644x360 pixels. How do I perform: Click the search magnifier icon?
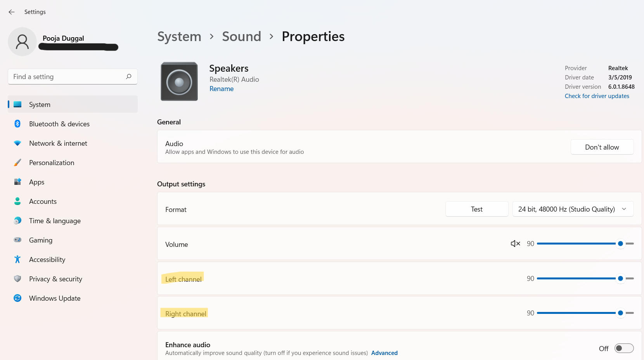(x=129, y=76)
